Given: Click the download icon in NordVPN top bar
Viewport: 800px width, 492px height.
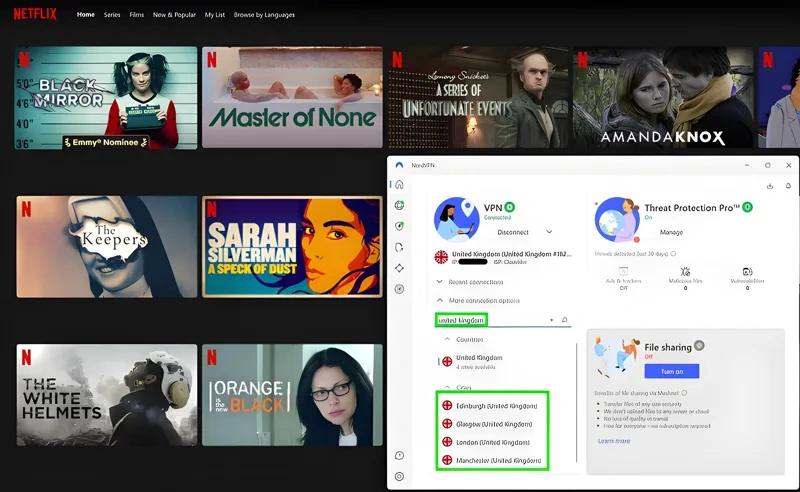Looking at the screenshot, I should tap(770, 186).
